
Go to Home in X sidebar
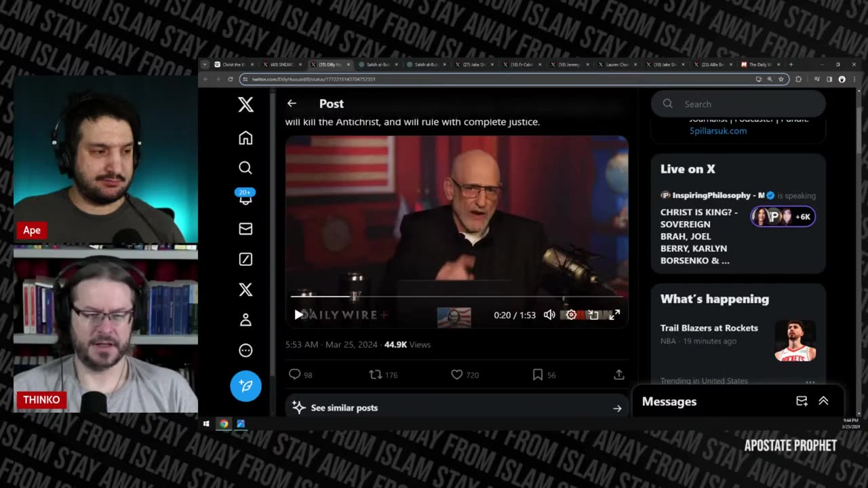point(245,138)
